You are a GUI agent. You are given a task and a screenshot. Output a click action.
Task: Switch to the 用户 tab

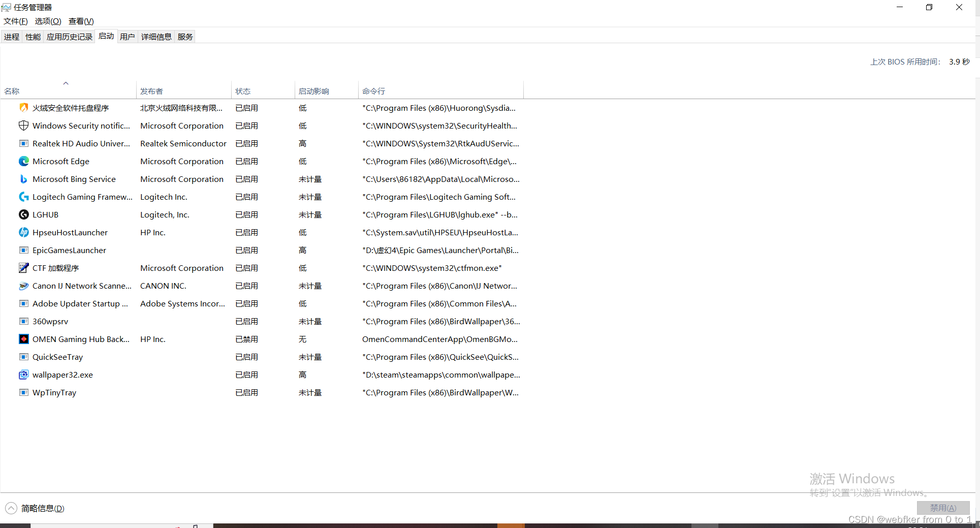128,37
